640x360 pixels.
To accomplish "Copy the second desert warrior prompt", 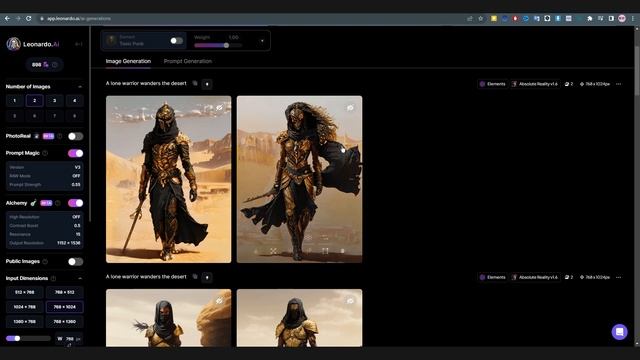I will point(195,277).
